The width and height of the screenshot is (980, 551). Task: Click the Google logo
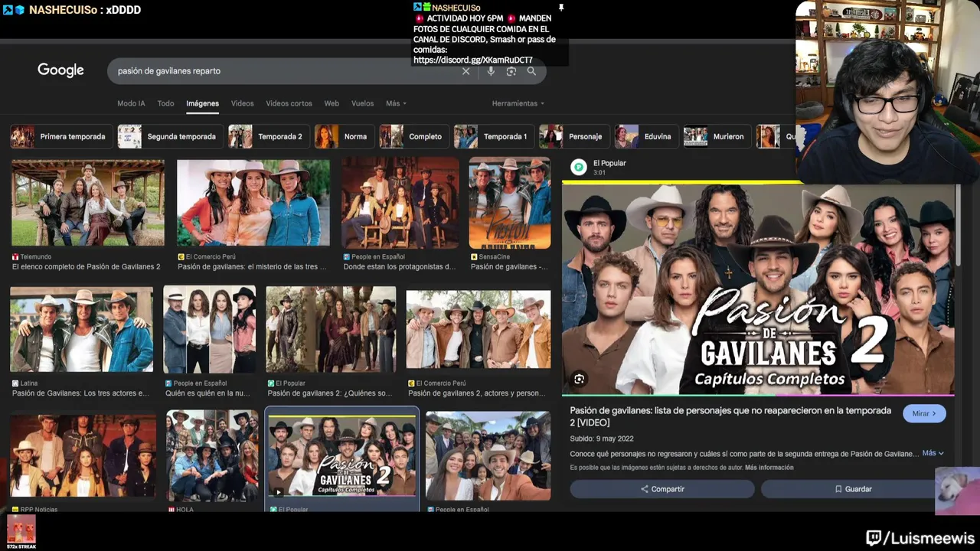pos(60,70)
